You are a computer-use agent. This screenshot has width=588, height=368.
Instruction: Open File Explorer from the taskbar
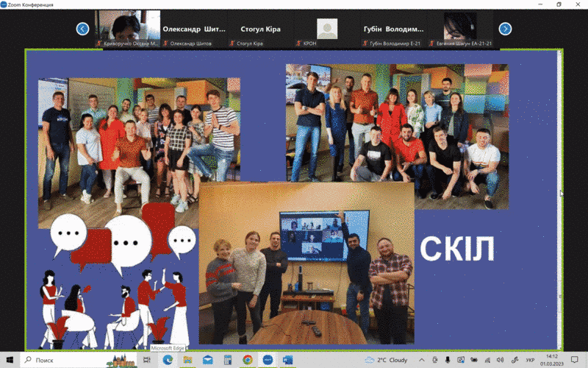(188, 360)
